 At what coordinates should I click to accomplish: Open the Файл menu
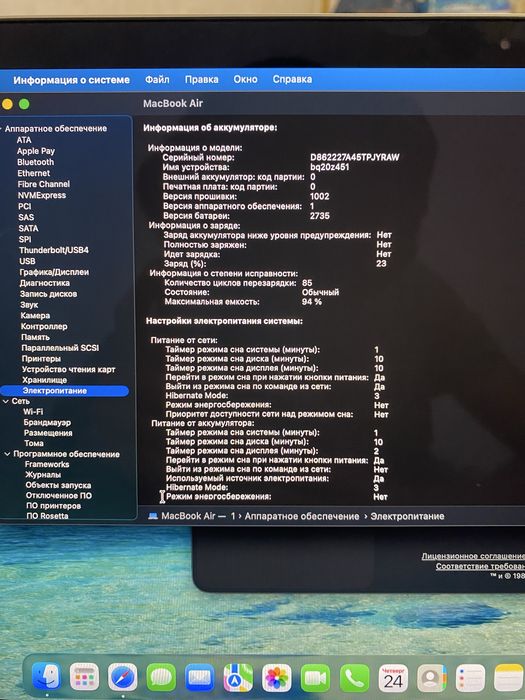coord(157,79)
